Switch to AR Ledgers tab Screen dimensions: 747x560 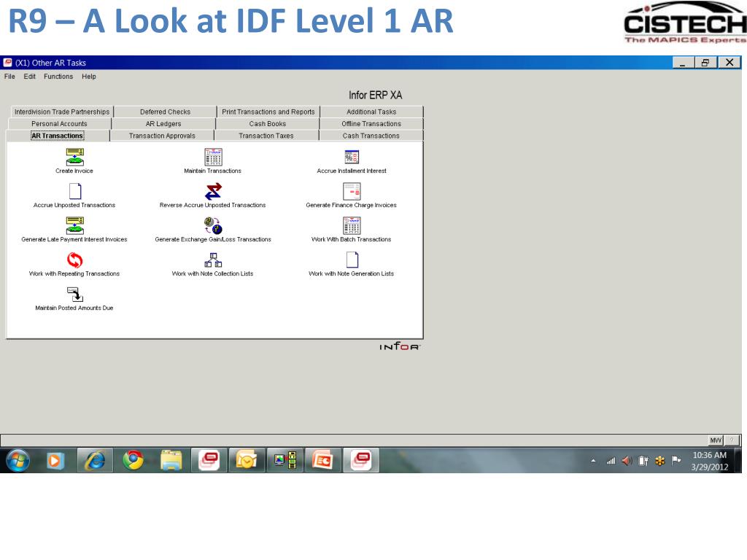pyautogui.click(x=163, y=123)
